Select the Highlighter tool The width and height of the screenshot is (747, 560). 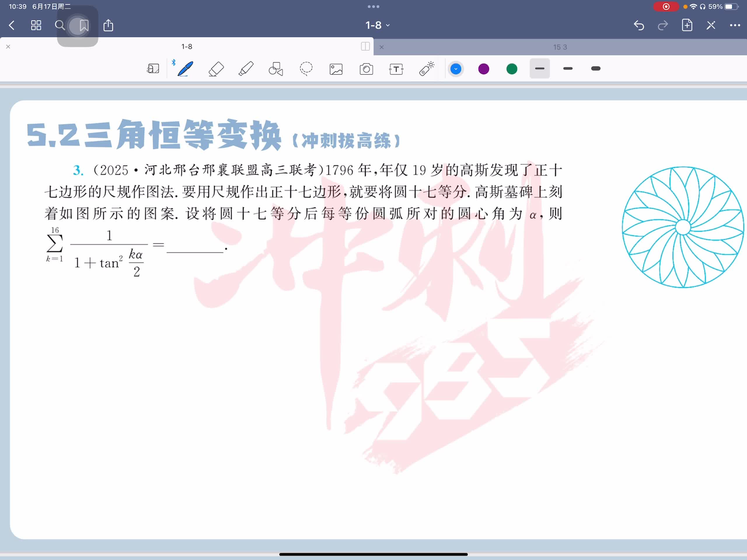(246, 69)
